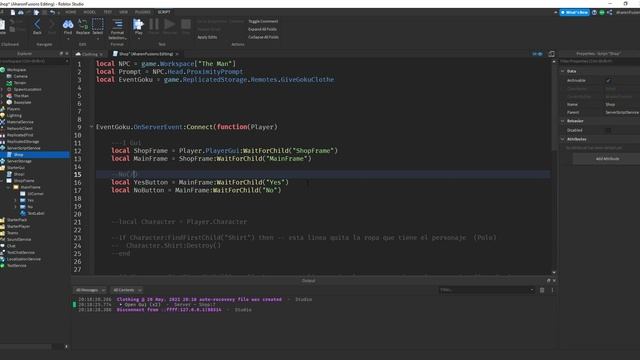Screen dimensions: 640x360
Task: Select ReplicatedStorage in Explorer
Action: (23, 142)
